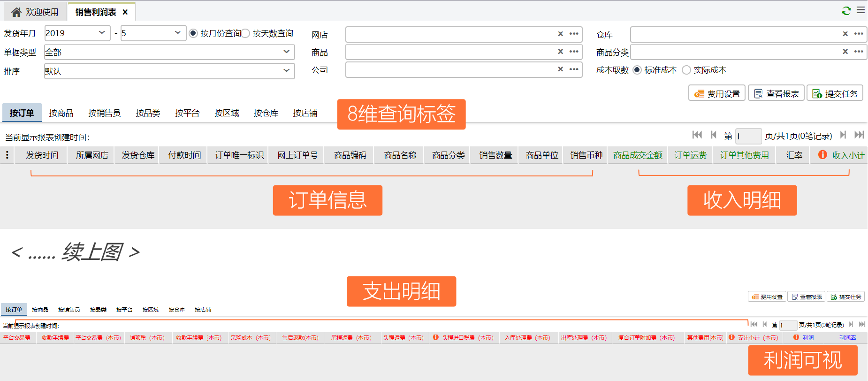The height and width of the screenshot is (381, 868).
Task: Switch to the large 按区域 tab
Action: point(227,113)
